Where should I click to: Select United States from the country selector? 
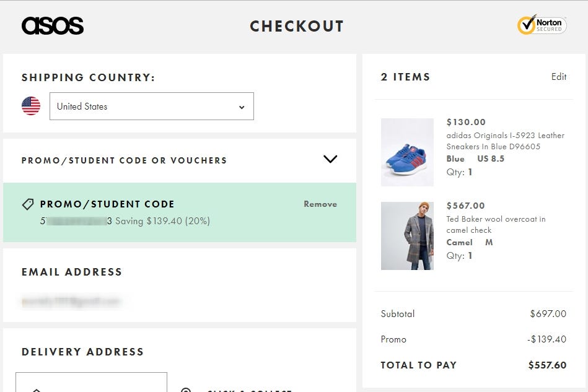coord(151,106)
